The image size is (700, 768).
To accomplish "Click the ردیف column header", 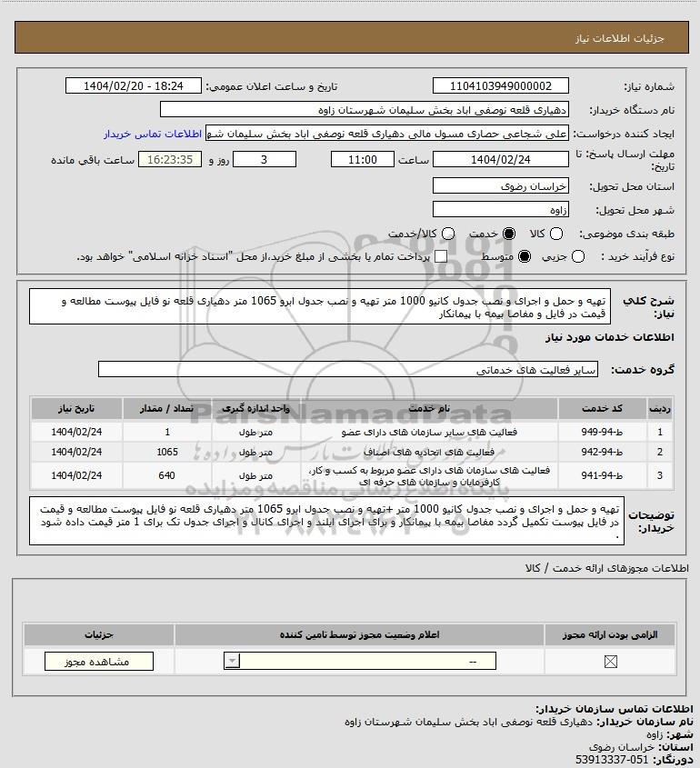I will [660, 408].
